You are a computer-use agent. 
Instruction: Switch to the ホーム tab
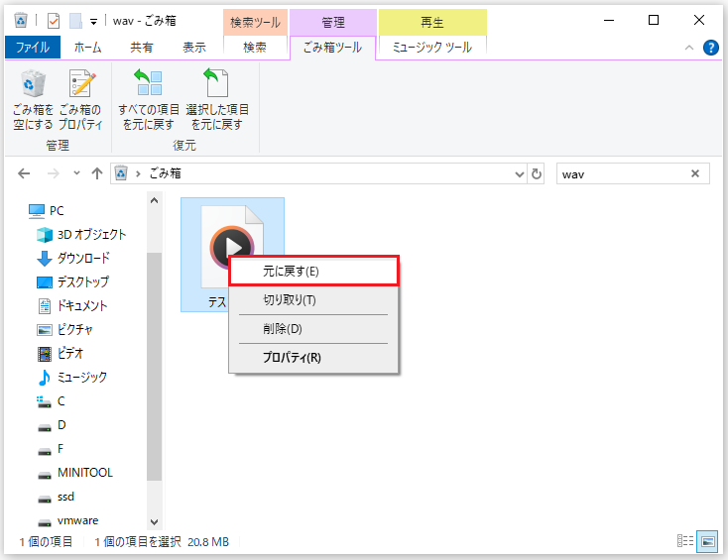[x=87, y=48]
